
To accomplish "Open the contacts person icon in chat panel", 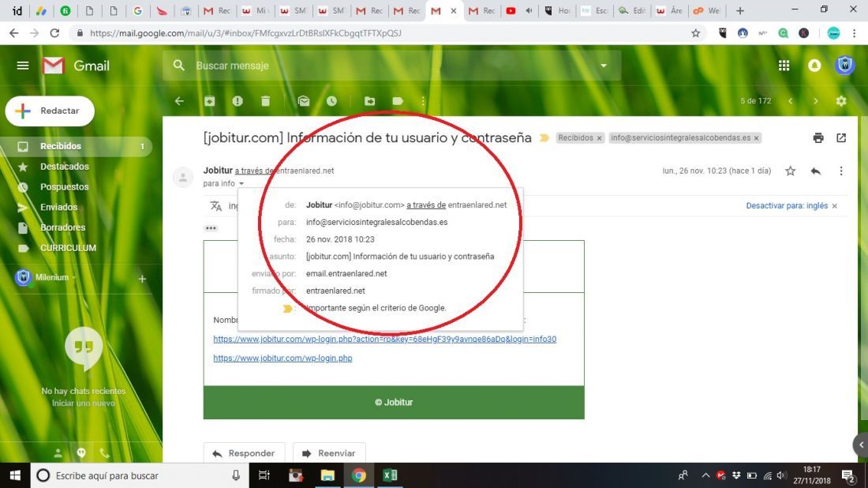I will [x=58, y=453].
